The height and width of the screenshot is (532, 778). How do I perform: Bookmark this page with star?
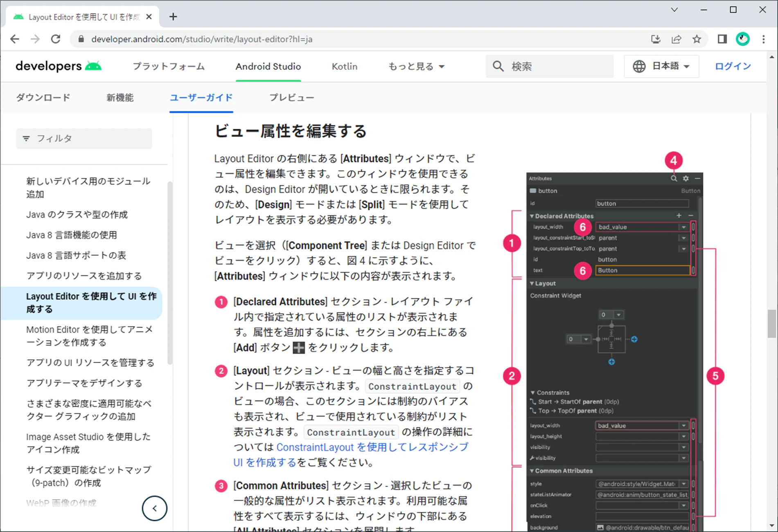pyautogui.click(x=697, y=39)
